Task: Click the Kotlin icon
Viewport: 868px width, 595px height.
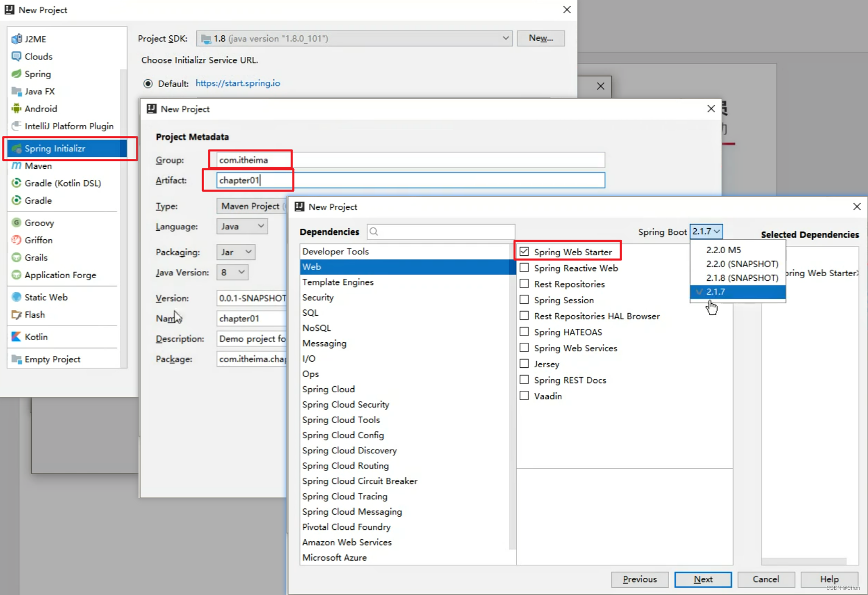Action: pos(17,337)
